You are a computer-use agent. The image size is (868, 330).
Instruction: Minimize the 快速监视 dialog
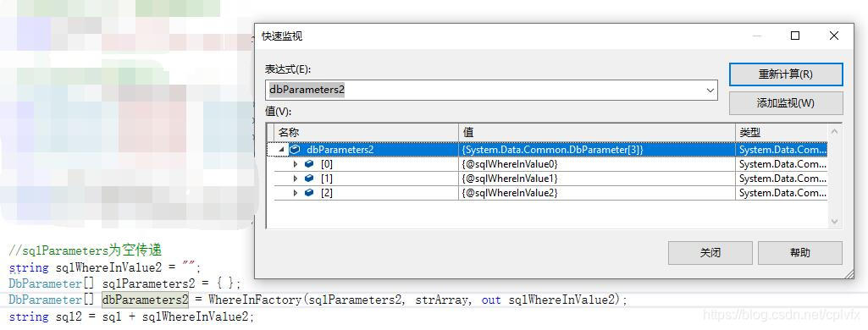pos(757,36)
